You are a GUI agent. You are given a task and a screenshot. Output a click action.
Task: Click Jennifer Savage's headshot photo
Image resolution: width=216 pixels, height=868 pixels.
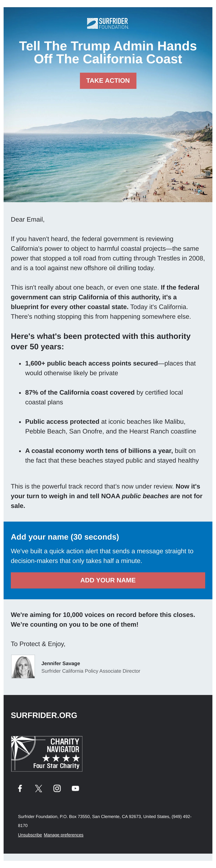point(23,666)
